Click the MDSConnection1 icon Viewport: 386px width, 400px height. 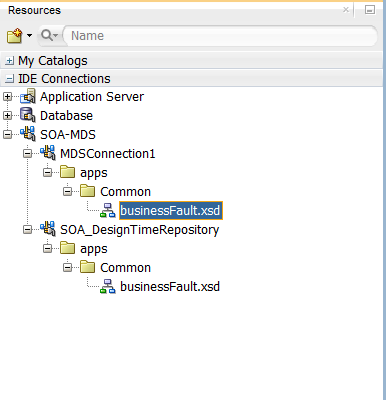(x=48, y=153)
